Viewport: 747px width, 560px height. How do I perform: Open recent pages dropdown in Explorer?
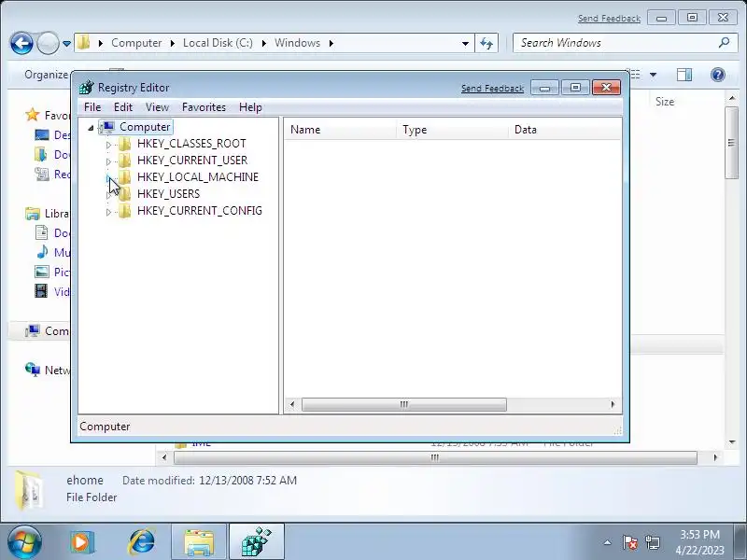point(66,43)
